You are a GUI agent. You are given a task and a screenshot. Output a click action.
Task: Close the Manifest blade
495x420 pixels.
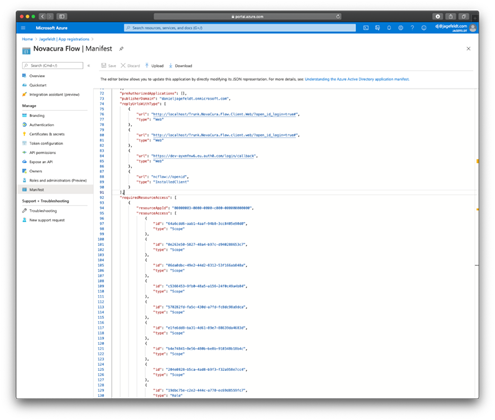[468, 49]
